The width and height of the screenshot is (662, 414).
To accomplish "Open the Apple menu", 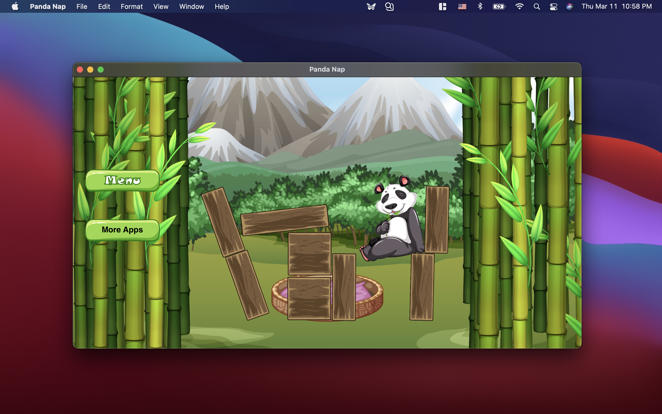I will click(15, 6).
